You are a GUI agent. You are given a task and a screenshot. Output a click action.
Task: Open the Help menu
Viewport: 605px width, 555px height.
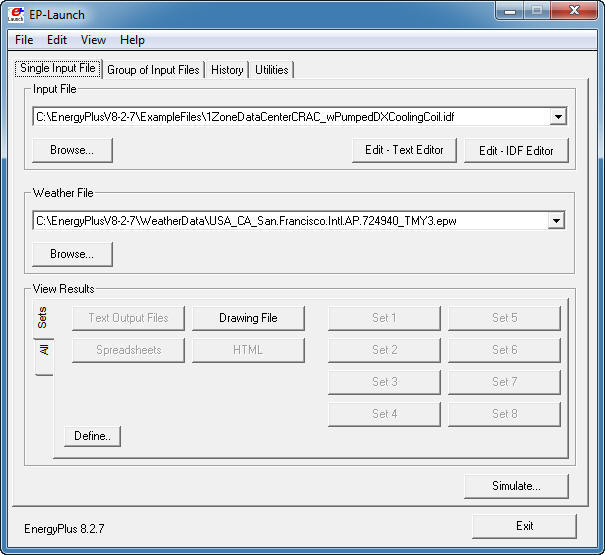click(x=132, y=40)
